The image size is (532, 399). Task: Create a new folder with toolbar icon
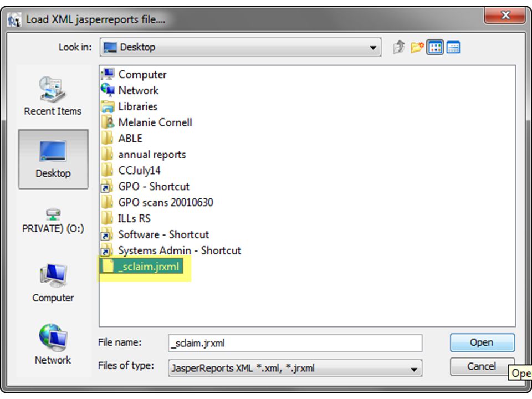pos(417,47)
